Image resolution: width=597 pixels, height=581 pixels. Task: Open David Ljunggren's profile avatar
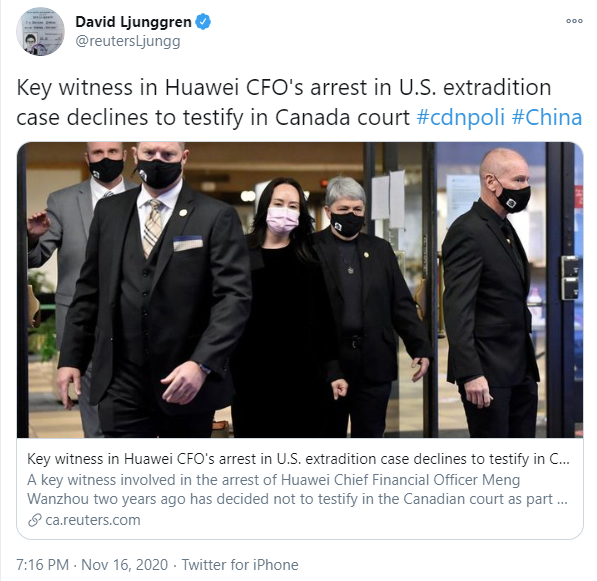point(40,32)
